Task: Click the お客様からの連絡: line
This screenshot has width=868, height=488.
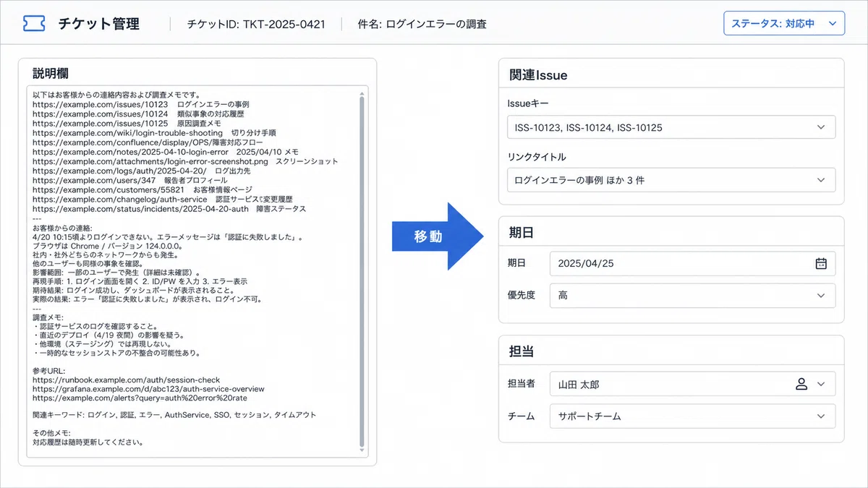Action: pos(63,227)
